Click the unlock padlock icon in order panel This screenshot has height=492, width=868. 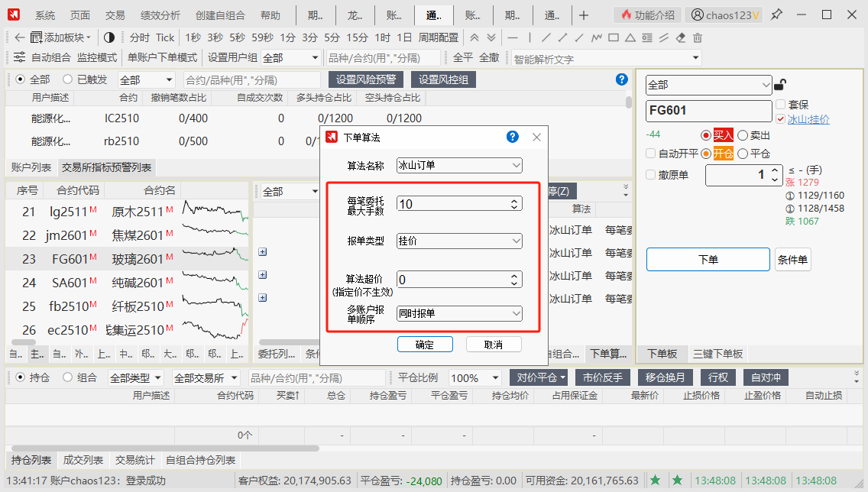(x=780, y=85)
